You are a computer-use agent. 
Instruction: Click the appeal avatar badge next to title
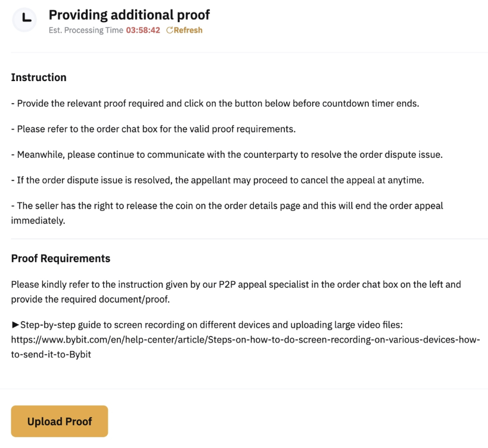(24, 20)
